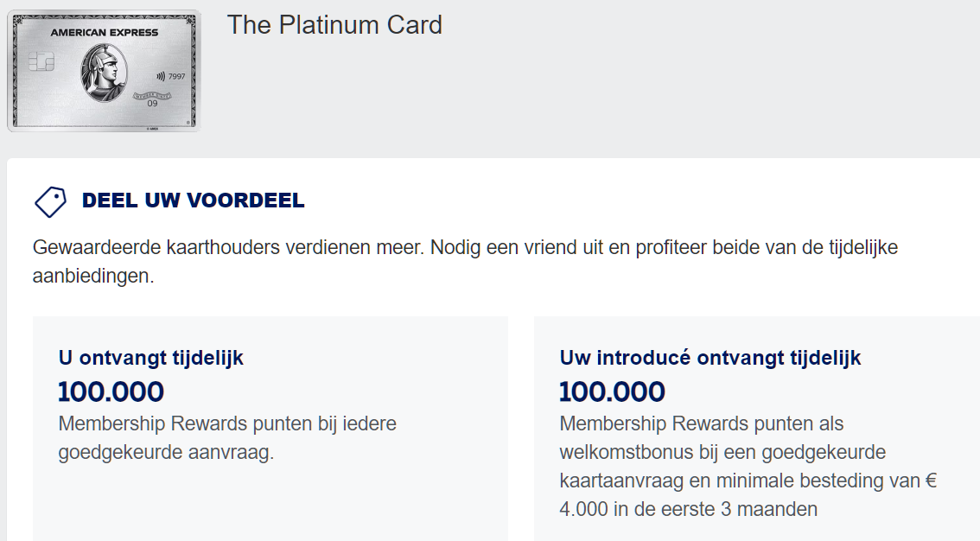Image resolution: width=980 pixels, height=541 pixels.
Task: Click the word aanbiedingen in the intro
Action: (x=92, y=279)
